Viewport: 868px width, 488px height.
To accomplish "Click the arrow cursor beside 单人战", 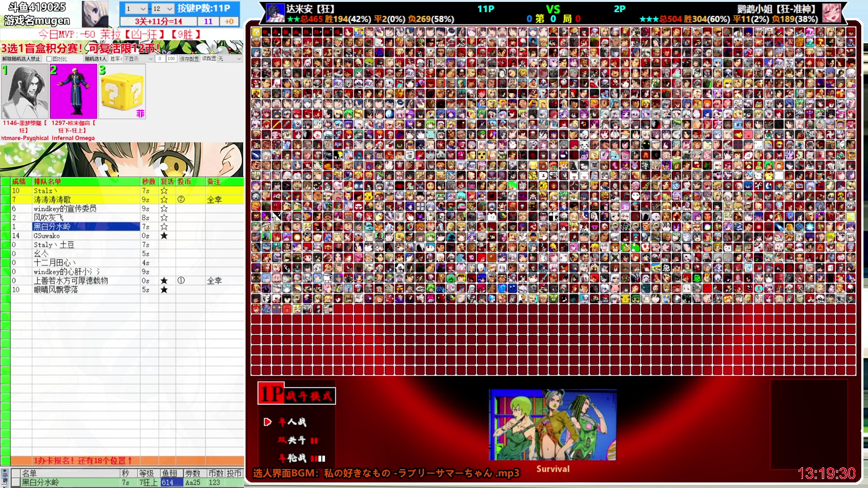I will point(268,422).
